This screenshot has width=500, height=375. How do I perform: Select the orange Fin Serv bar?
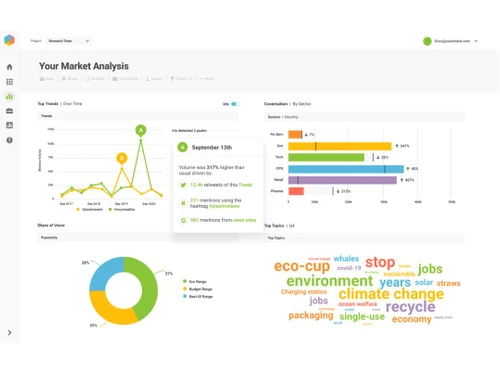pyautogui.click(x=295, y=134)
